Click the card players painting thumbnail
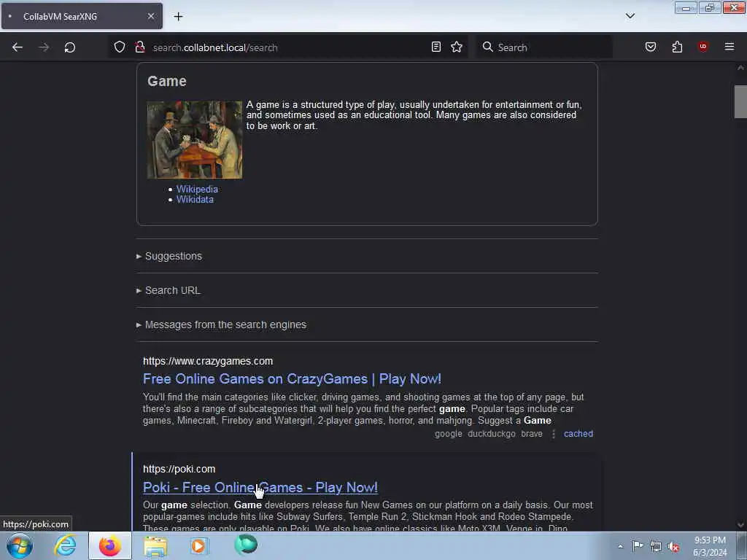Screen dimensions: 747x560 click(x=194, y=139)
